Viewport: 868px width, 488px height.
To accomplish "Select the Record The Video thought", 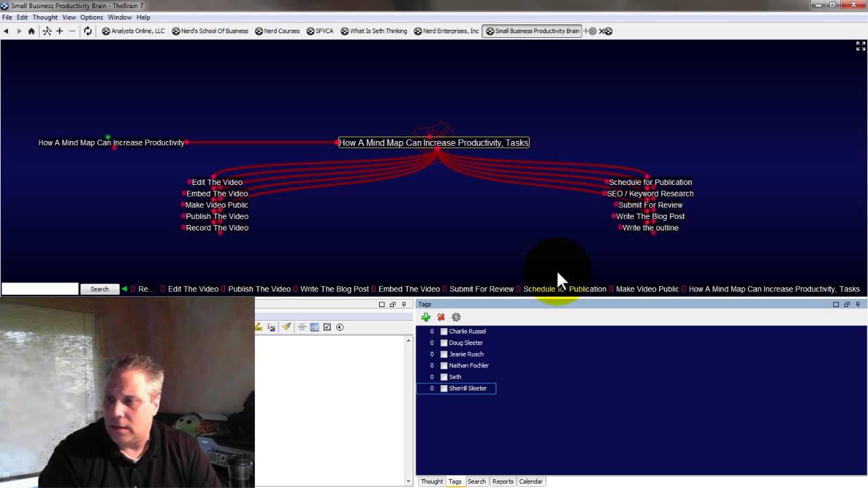I will coord(217,228).
